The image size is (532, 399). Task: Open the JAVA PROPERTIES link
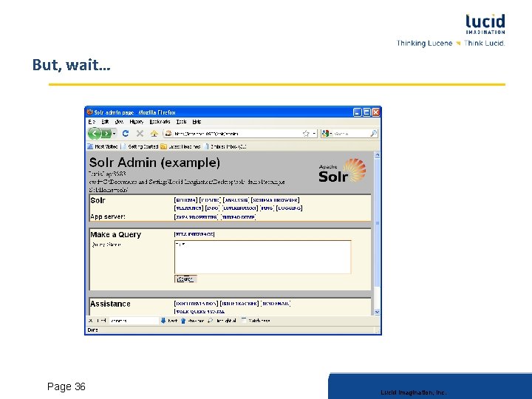pos(196,217)
